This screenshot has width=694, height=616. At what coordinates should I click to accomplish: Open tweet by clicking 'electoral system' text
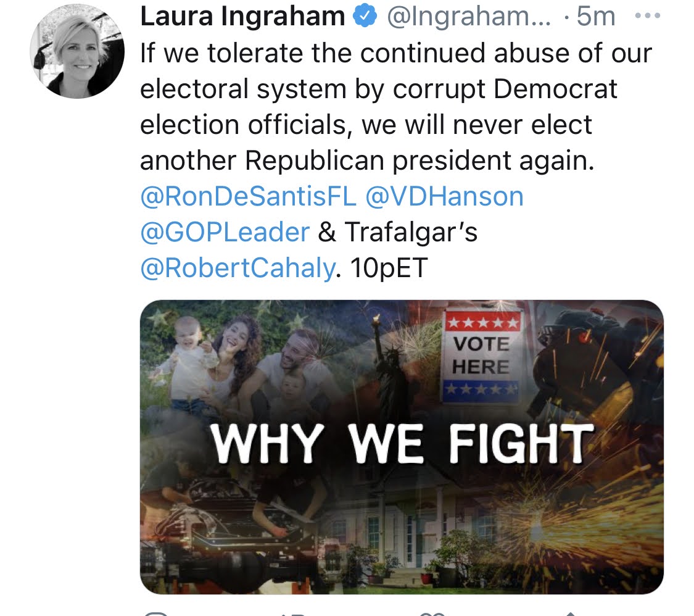coord(242,89)
